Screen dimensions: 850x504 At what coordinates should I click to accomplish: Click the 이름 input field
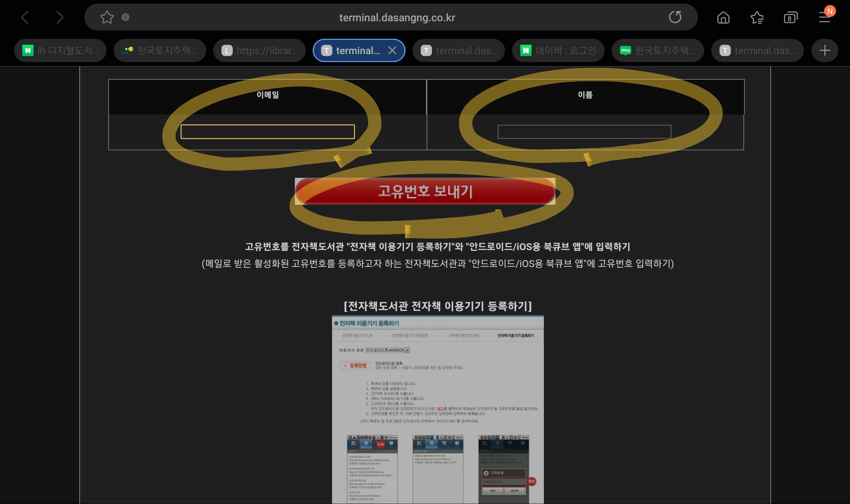[x=585, y=131]
